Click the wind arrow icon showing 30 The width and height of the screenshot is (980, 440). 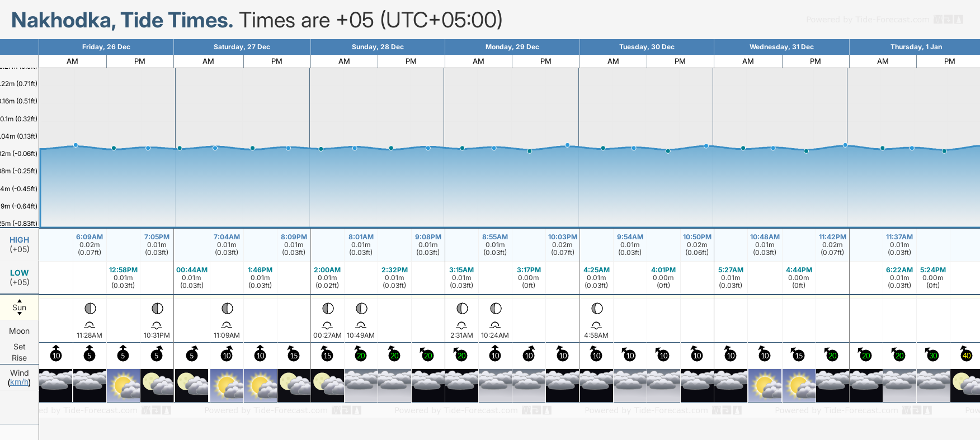(932, 355)
